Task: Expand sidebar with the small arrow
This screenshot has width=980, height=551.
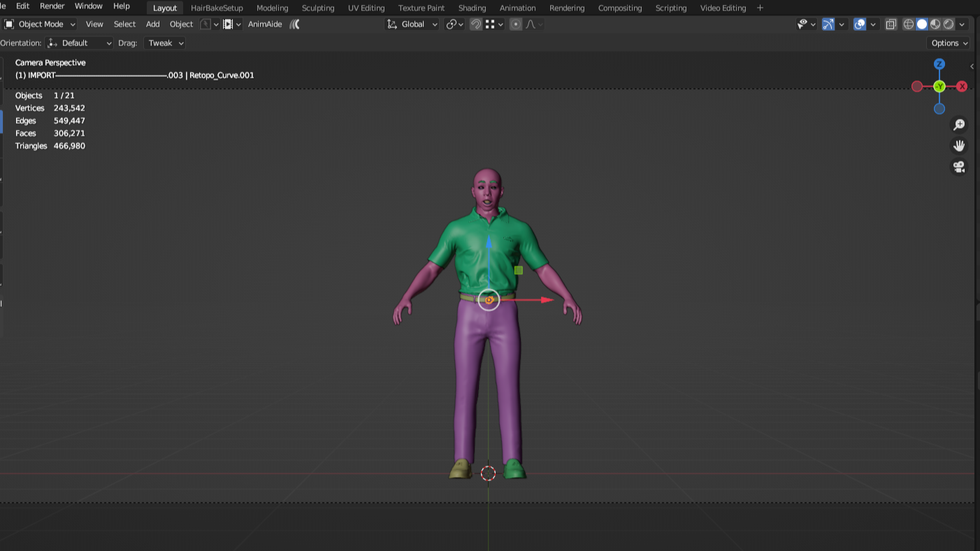Action: click(x=972, y=66)
